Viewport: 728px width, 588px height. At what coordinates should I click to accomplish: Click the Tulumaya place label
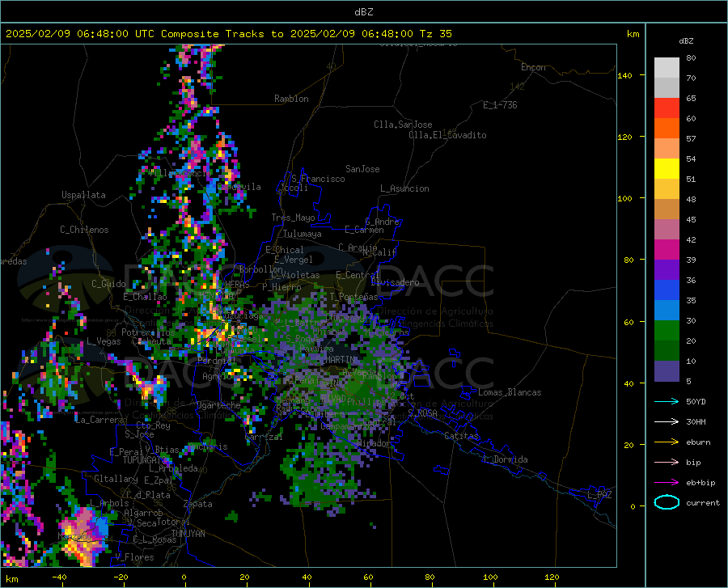tap(302, 234)
